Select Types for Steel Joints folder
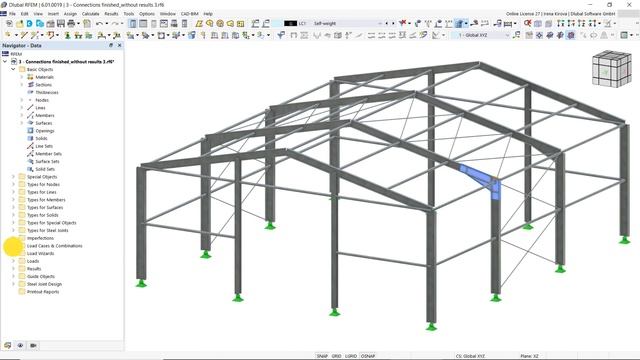The width and height of the screenshot is (640, 360). (x=47, y=230)
